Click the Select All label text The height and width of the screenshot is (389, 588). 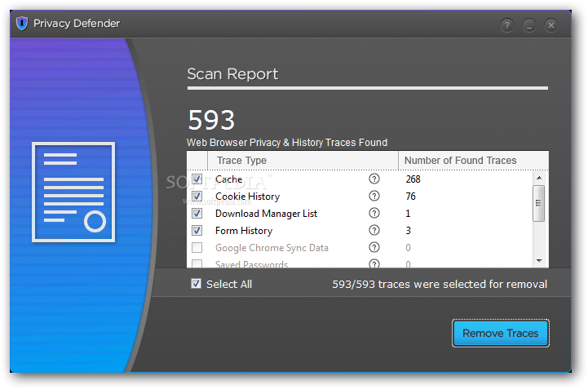pos(229,284)
